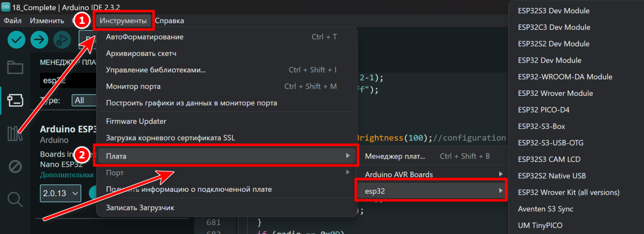Select ESP32-WROOM-DA Module board
Image resolution: width=644 pixels, height=234 pixels.
pyautogui.click(x=576, y=77)
